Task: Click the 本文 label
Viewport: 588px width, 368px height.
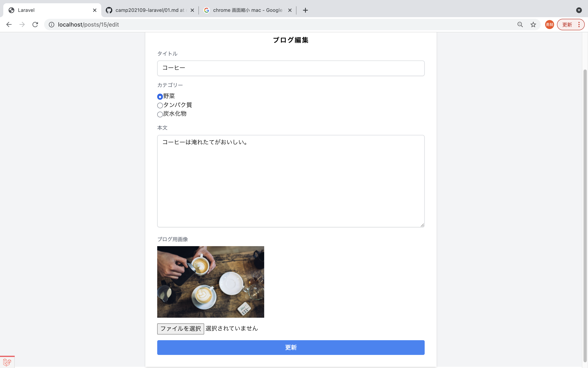Action: [x=162, y=128]
